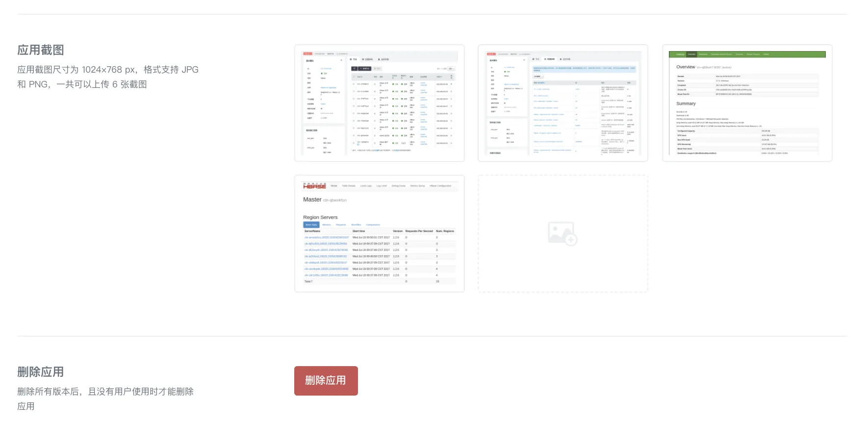Click the first server name link in the HBase thumbnail
Screen dimensions: 868x426
pyautogui.click(x=327, y=238)
